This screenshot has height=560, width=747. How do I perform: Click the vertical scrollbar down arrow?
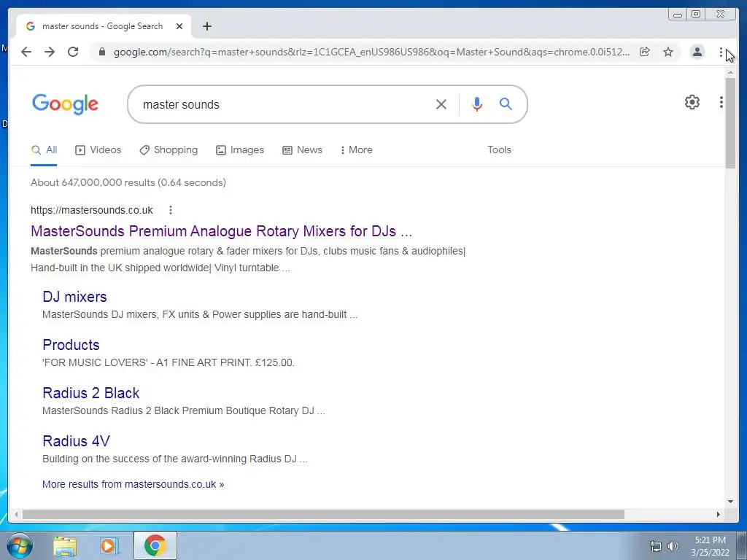click(731, 502)
